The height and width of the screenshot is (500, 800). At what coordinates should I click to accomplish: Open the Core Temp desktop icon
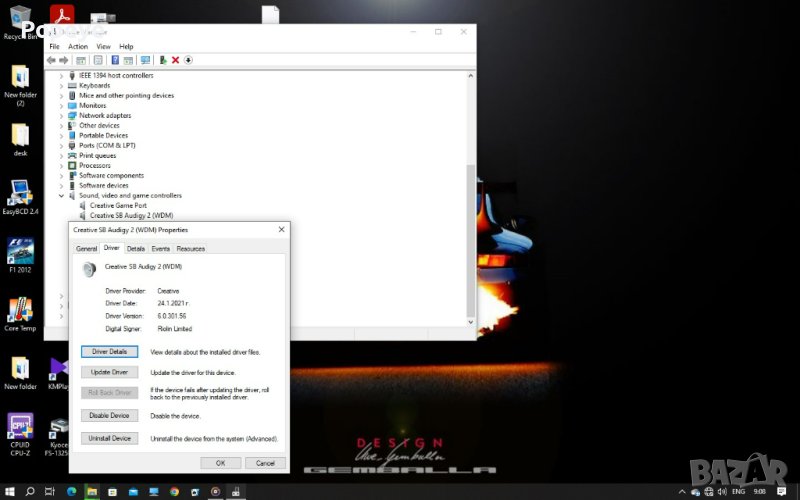coord(19,313)
